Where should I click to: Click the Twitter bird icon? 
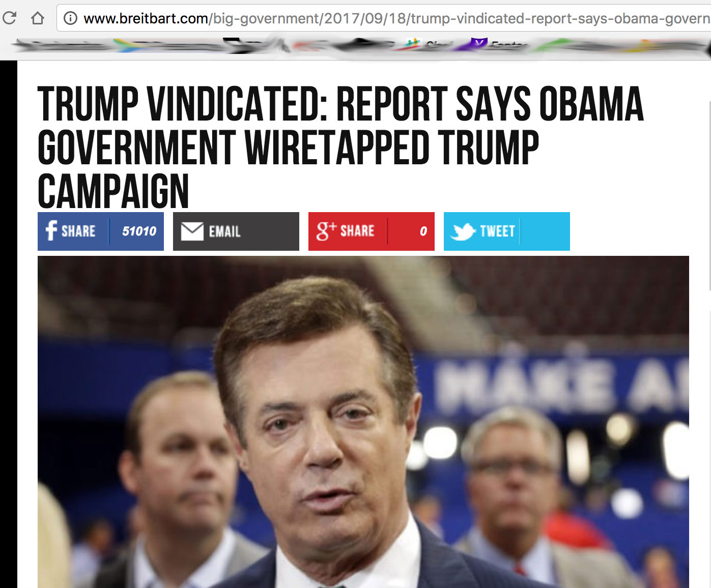[x=463, y=231]
